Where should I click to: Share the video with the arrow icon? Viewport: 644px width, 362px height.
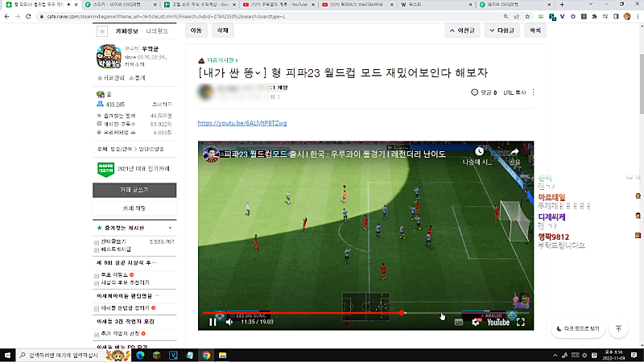pos(514,152)
